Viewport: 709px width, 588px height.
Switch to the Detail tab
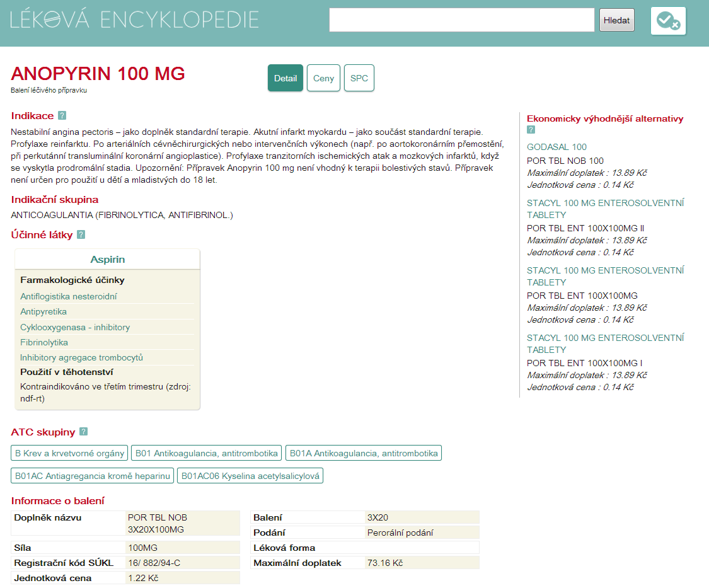(285, 78)
